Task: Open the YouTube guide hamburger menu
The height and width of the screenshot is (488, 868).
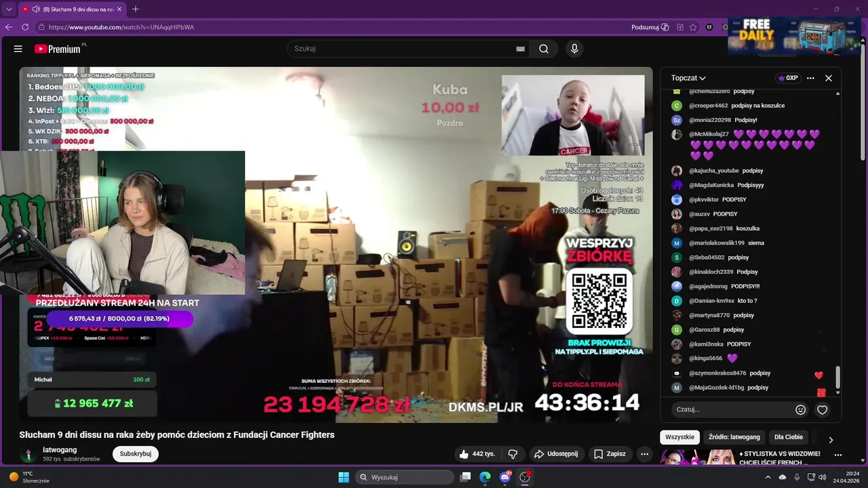Action: [x=18, y=49]
